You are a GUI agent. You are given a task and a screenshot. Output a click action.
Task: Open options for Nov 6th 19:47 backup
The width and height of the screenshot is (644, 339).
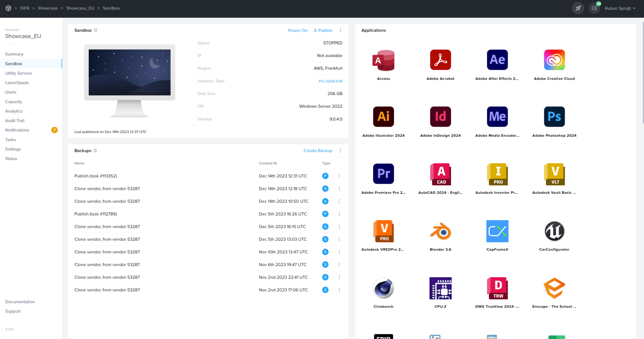click(x=339, y=265)
